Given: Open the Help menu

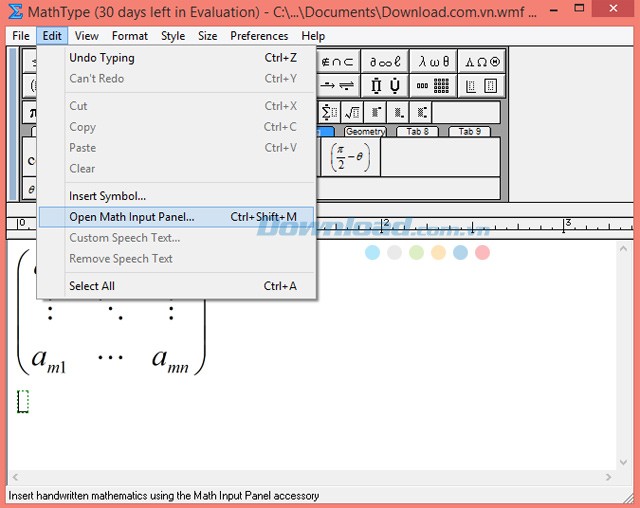Looking at the screenshot, I should 313,36.
